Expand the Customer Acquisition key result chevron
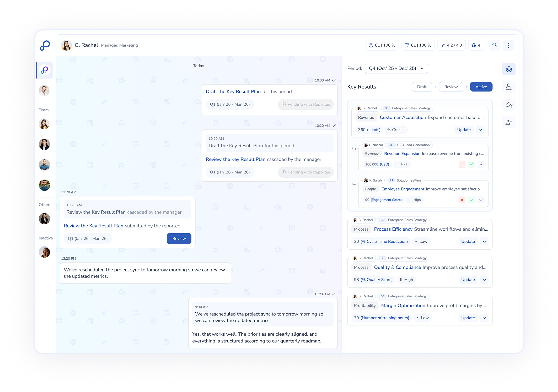This screenshot has width=558, height=392. tap(480, 130)
